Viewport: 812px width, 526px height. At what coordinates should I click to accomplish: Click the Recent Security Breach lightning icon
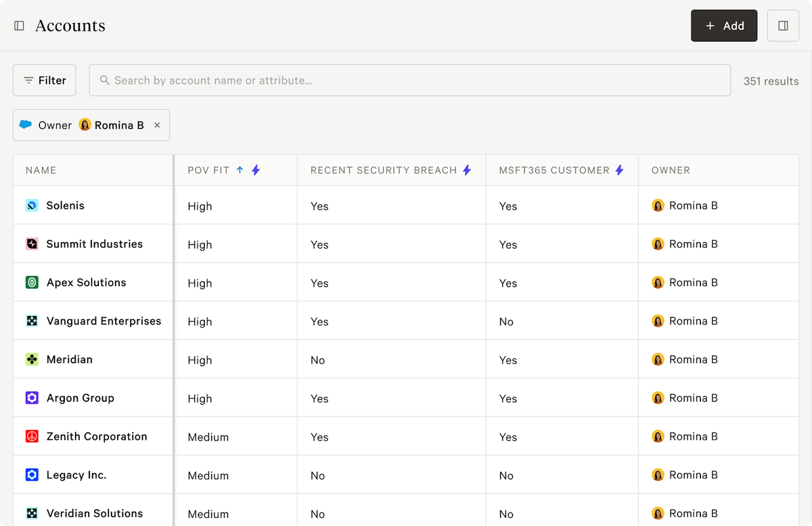pyautogui.click(x=467, y=170)
